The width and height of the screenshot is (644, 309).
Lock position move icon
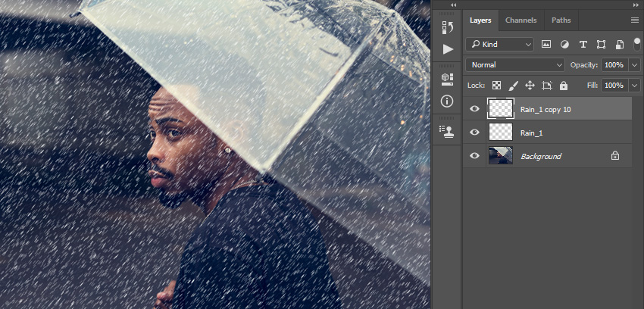[530, 86]
